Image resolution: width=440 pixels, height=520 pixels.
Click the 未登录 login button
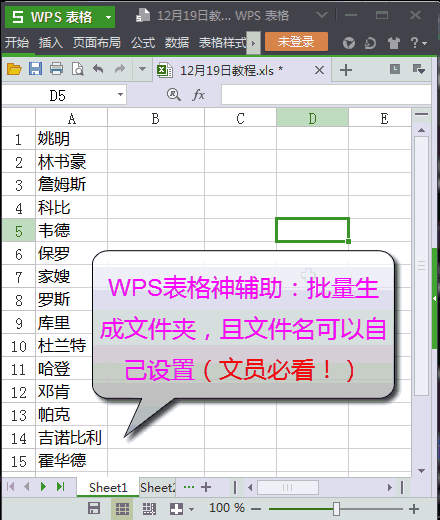click(x=296, y=42)
